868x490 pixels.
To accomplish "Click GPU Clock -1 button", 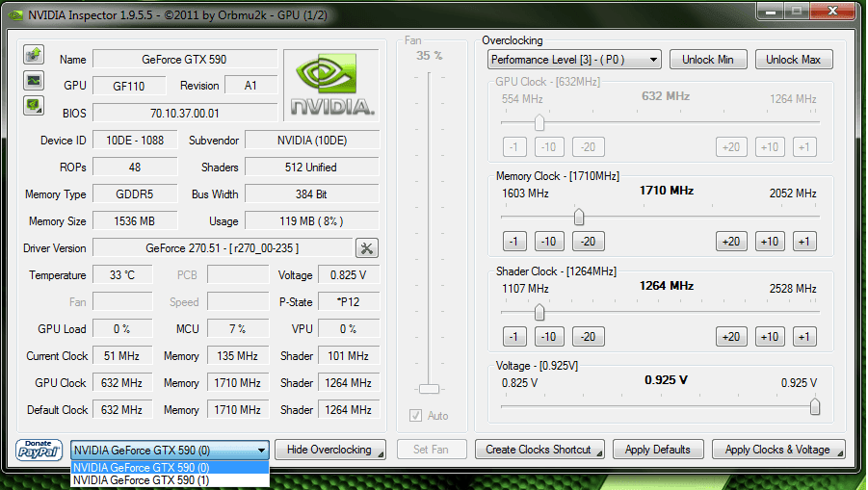I will click(514, 147).
